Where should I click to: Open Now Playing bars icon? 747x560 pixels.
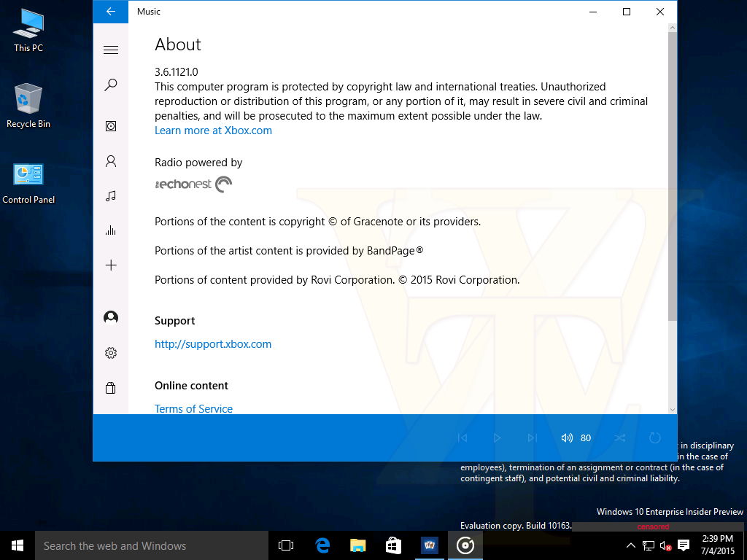click(111, 230)
